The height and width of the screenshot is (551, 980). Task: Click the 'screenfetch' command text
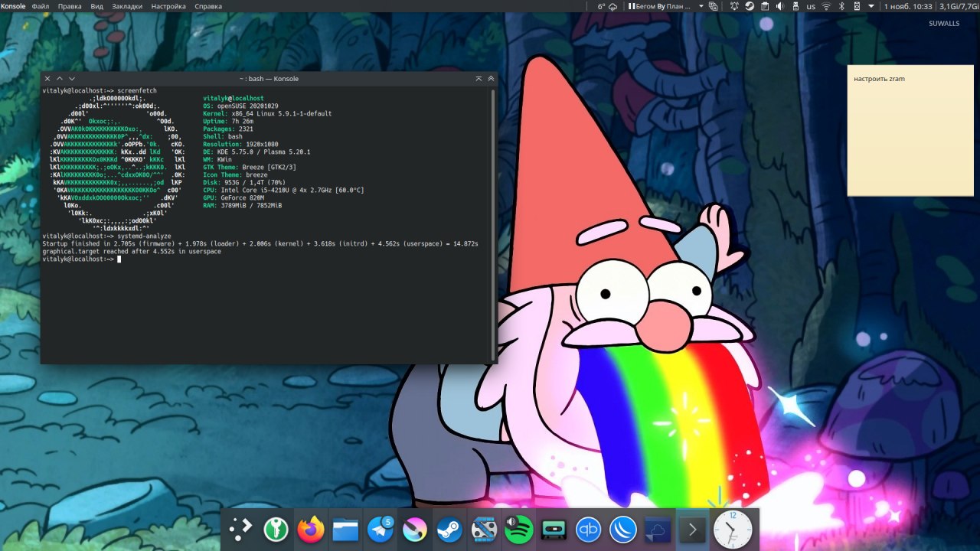click(x=137, y=90)
